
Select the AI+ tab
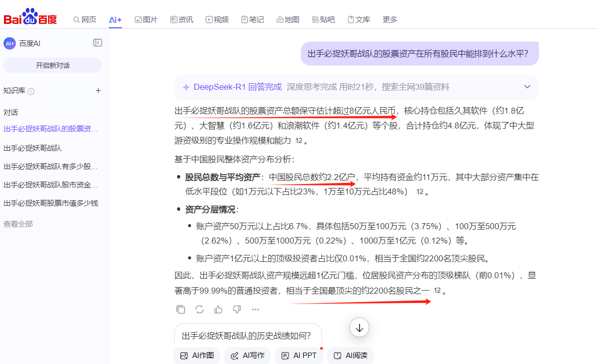[x=116, y=19]
